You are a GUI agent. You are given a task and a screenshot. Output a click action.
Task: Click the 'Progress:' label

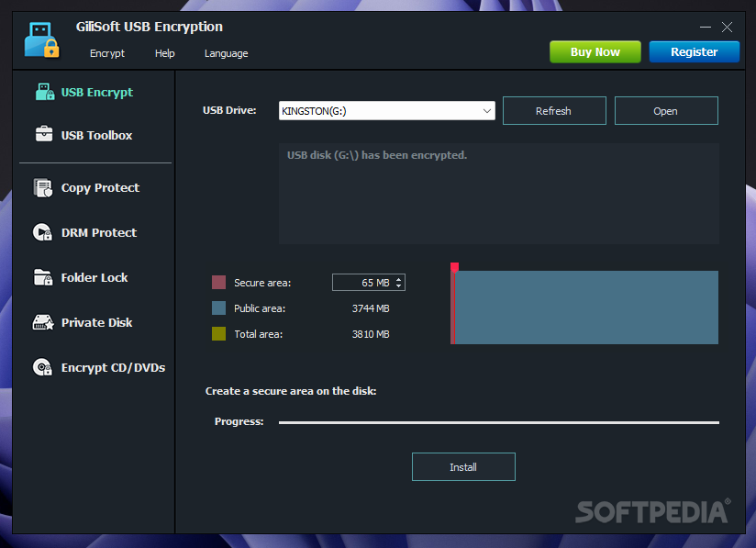pos(239,421)
